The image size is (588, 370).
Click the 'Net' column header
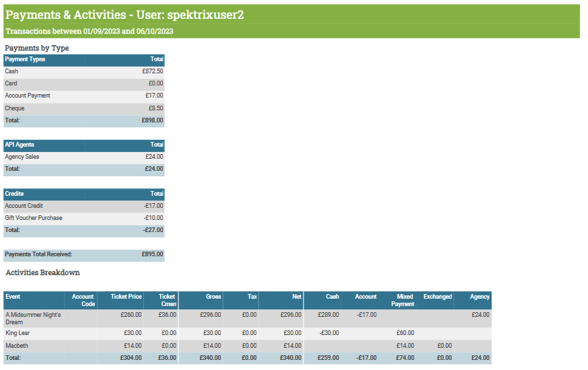[x=297, y=297]
